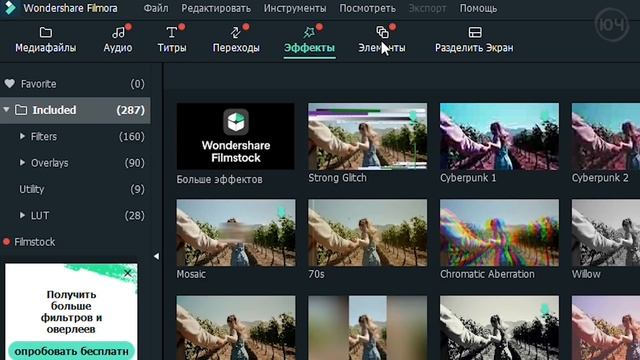
Task: Click the Chromatic Aberration label text
Action: tap(487, 274)
